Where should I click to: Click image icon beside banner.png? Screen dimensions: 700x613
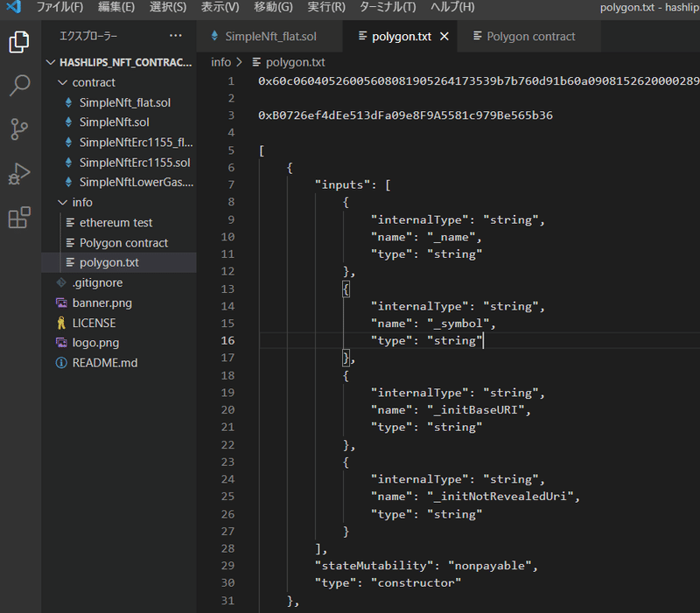(61, 303)
